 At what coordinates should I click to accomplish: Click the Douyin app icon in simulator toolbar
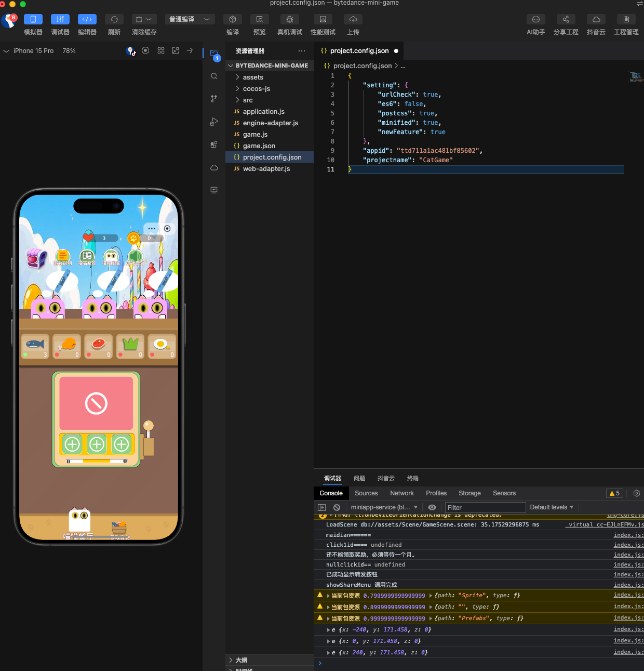(x=131, y=51)
